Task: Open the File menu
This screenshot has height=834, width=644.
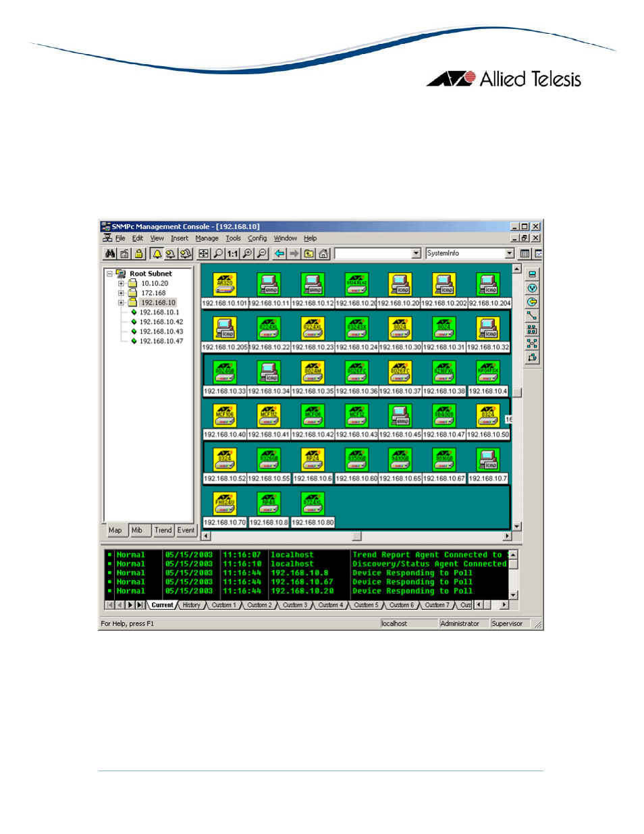Action: 120,238
